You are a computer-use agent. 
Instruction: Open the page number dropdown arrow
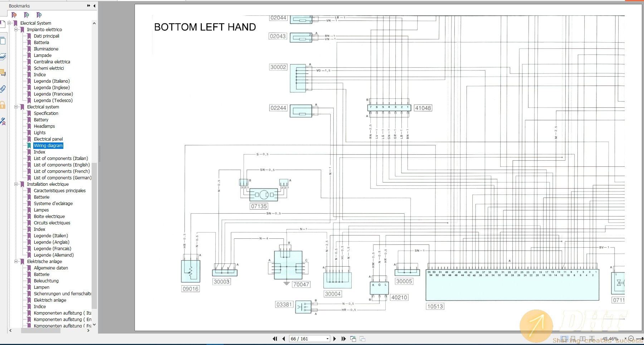[x=327, y=339]
